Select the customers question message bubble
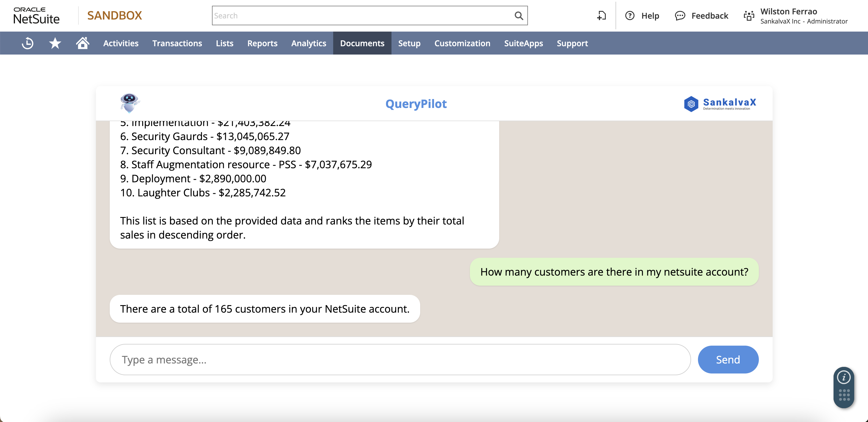The height and width of the screenshot is (422, 868). [x=614, y=272]
